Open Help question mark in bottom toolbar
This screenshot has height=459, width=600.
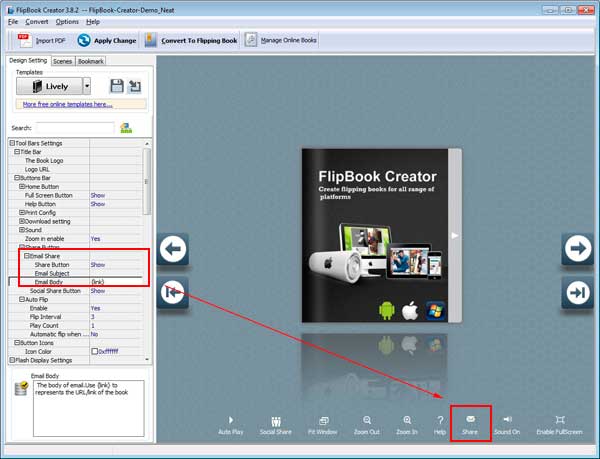440,420
